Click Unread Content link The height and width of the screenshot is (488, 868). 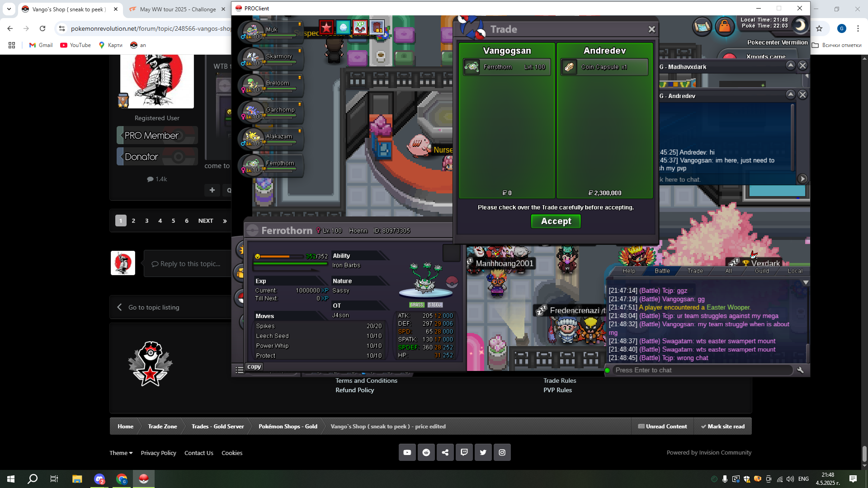click(x=662, y=426)
